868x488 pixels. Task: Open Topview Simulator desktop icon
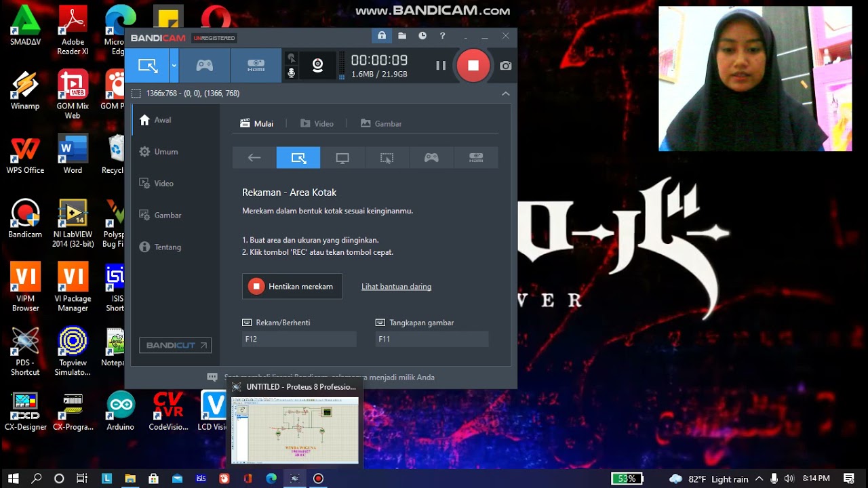(73, 351)
